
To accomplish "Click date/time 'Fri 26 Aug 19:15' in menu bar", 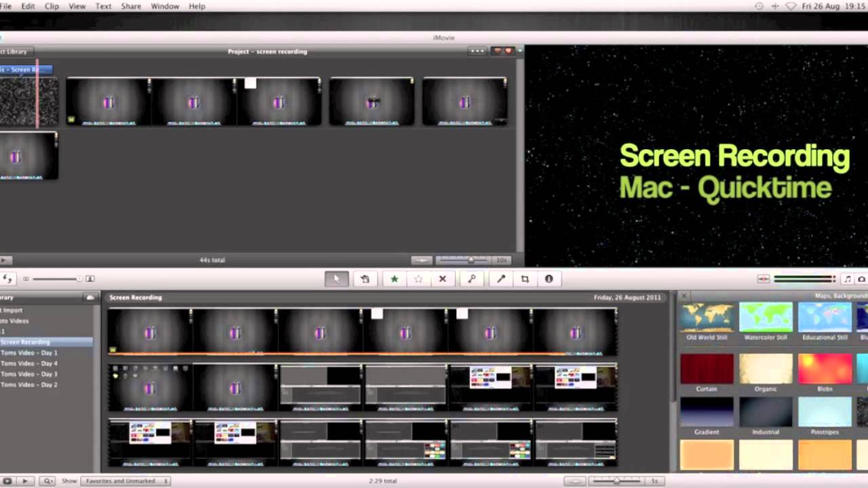I will click(833, 6).
